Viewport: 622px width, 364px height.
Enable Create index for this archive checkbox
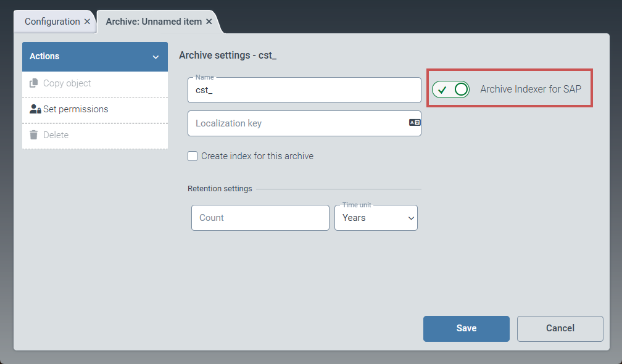click(193, 156)
